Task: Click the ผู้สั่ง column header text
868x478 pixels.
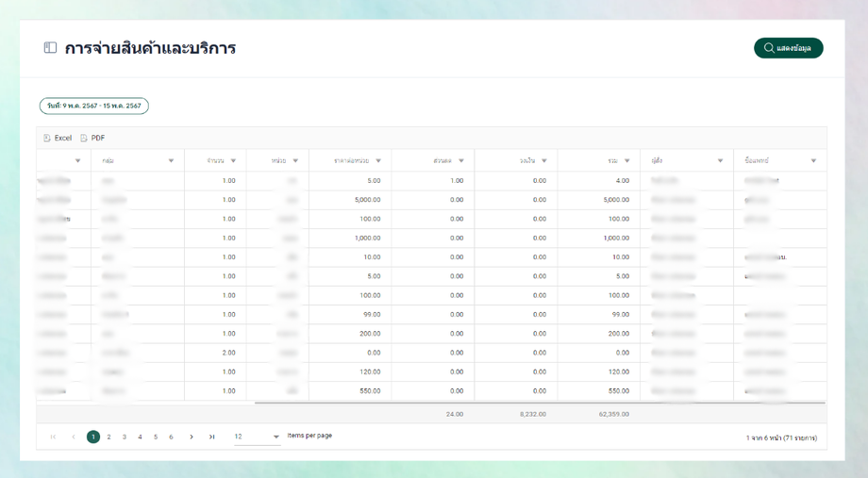Action: pyautogui.click(x=657, y=160)
